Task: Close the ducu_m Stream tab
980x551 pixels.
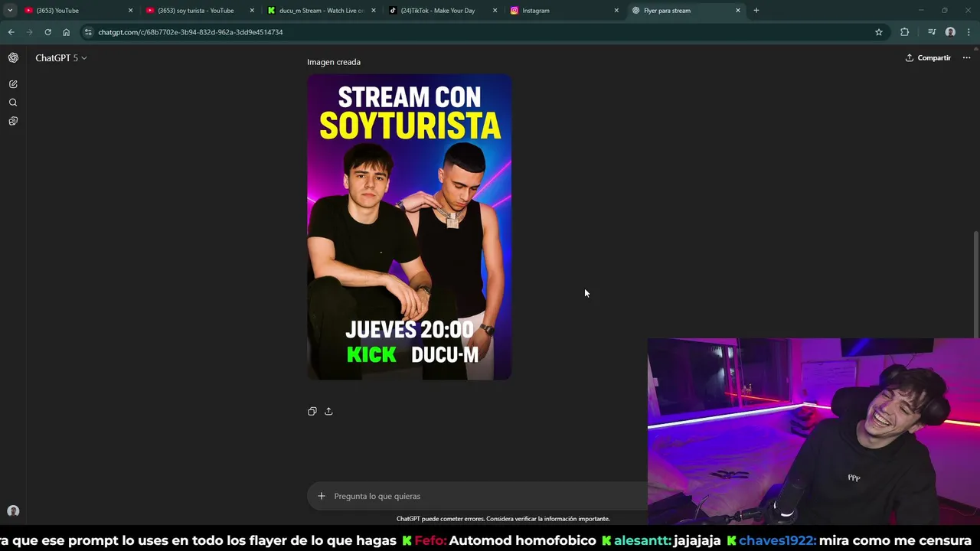Action: [374, 11]
